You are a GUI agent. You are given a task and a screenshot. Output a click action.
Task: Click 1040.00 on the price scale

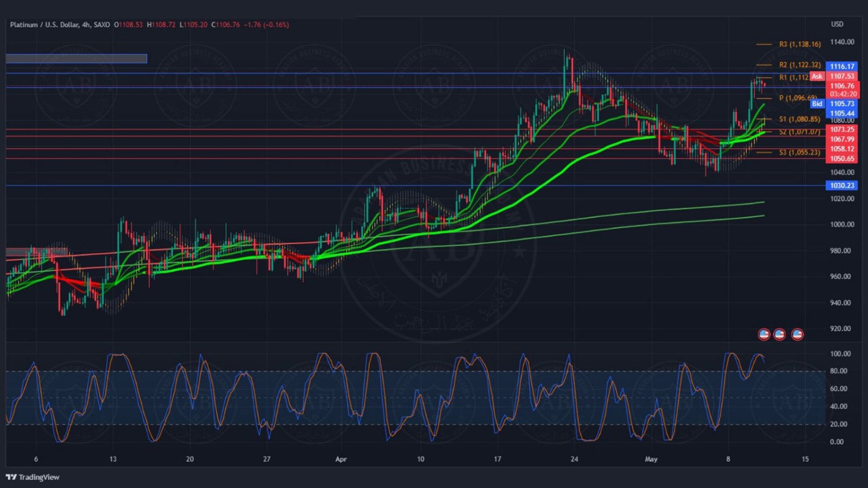[842, 172]
